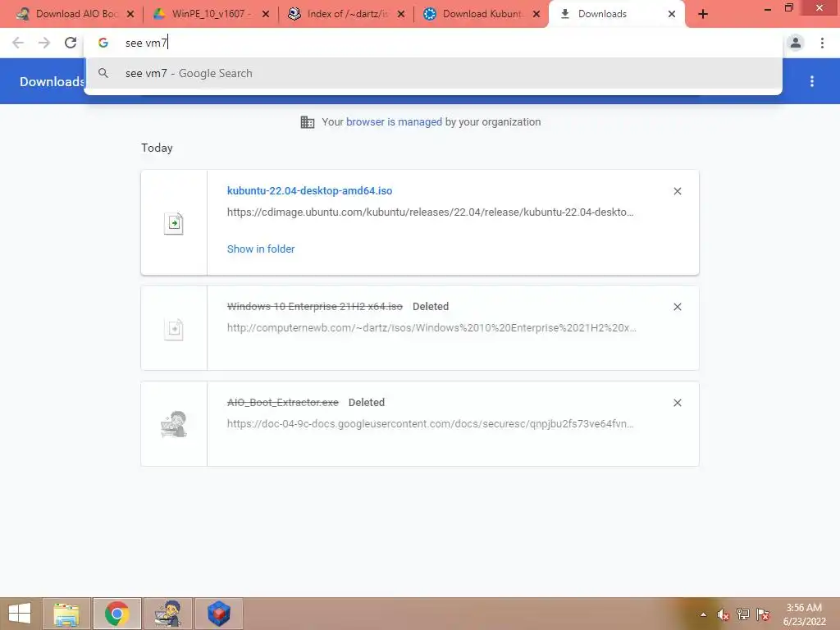Show hidden system tray icons
Viewport: 840px width, 630px height.
pyautogui.click(x=703, y=614)
